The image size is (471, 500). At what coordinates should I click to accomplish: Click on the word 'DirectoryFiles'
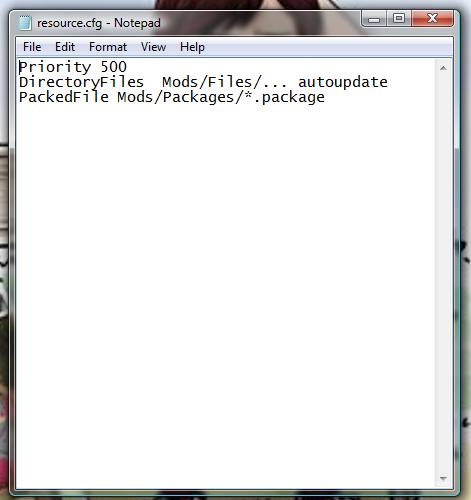coord(81,82)
